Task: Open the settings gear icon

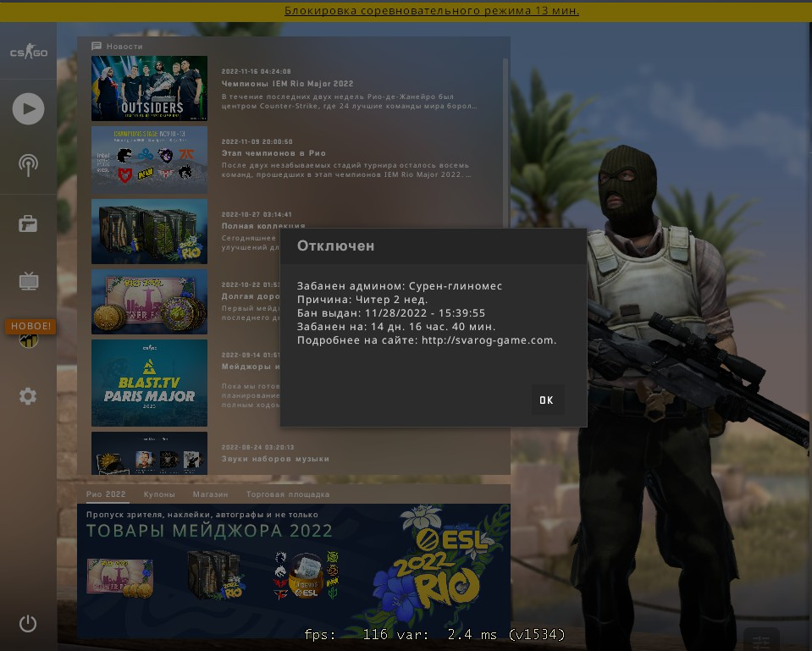Action: [28, 396]
